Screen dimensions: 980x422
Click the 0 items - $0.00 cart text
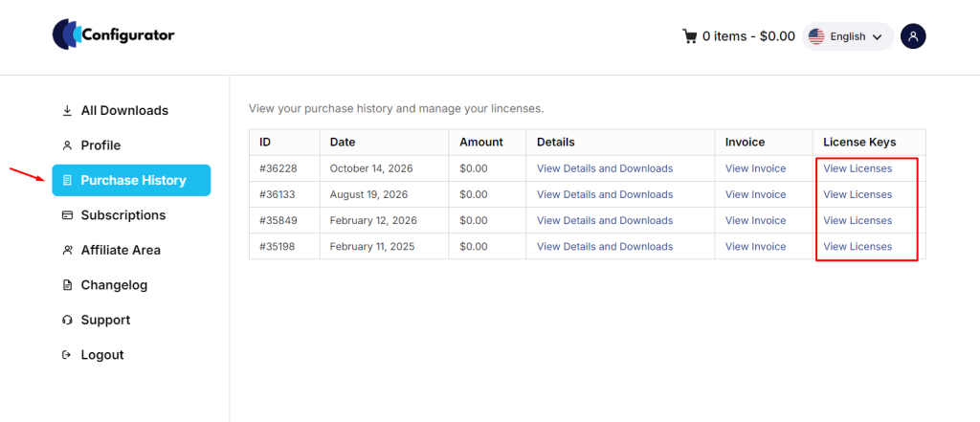(x=748, y=36)
